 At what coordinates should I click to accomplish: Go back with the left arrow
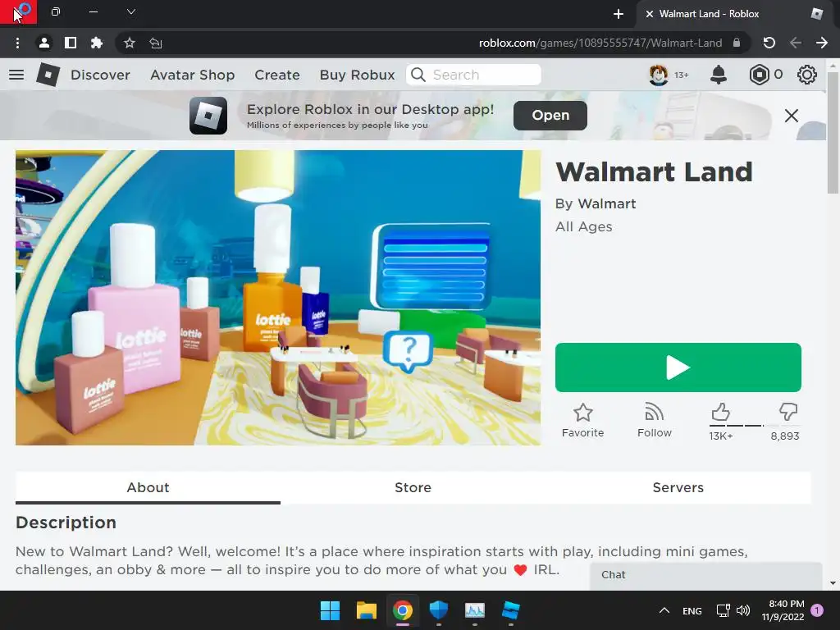(796, 43)
